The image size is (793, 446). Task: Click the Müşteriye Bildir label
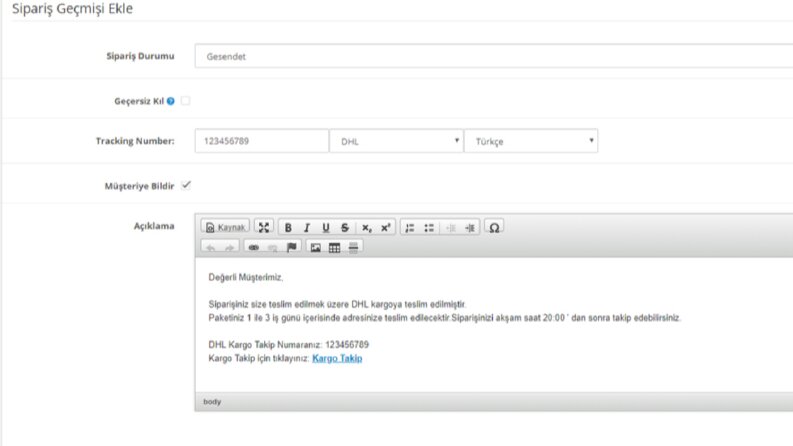139,186
